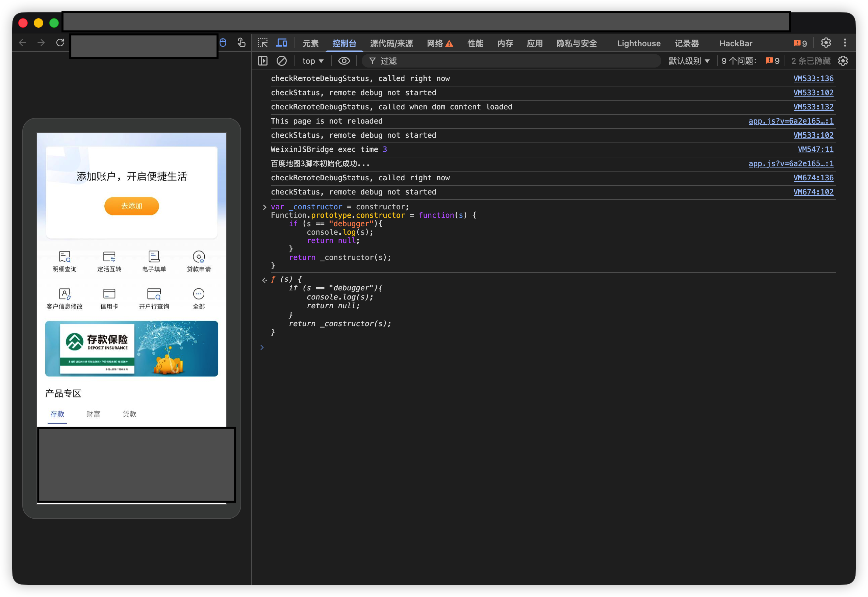
Task: Toggle the device toolbar icon
Action: click(281, 43)
